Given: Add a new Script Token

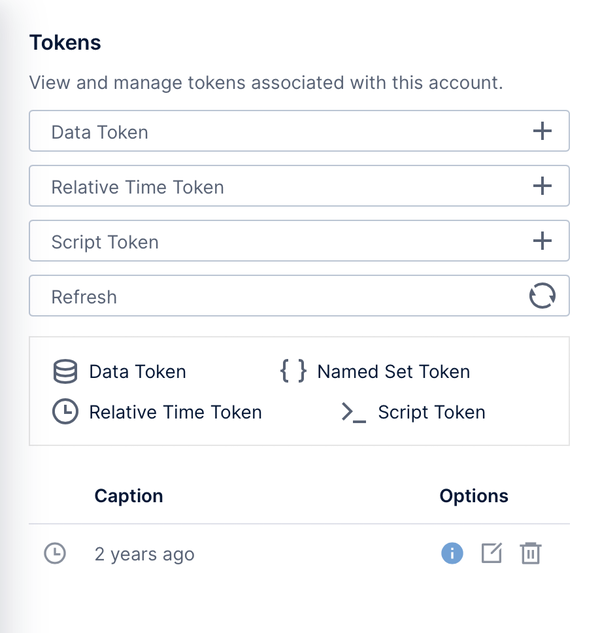Looking at the screenshot, I should 299,241.
